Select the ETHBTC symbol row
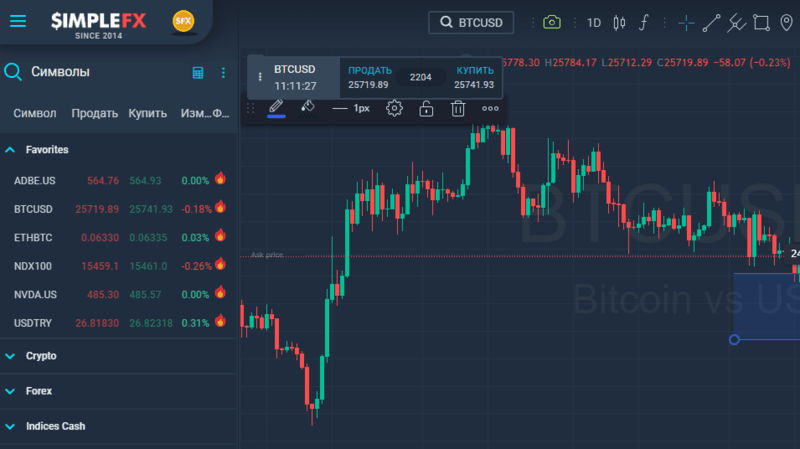The width and height of the screenshot is (800, 449). click(118, 238)
